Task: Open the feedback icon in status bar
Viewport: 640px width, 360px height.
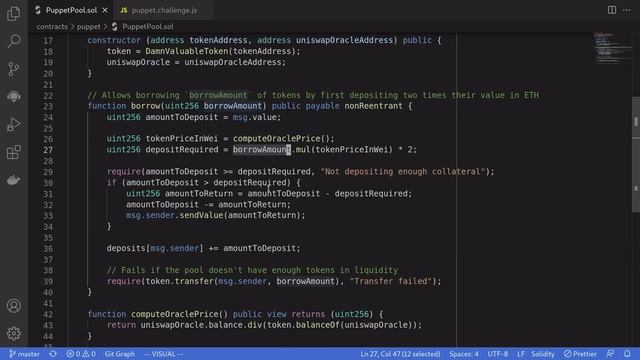Action: [x=610, y=354]
